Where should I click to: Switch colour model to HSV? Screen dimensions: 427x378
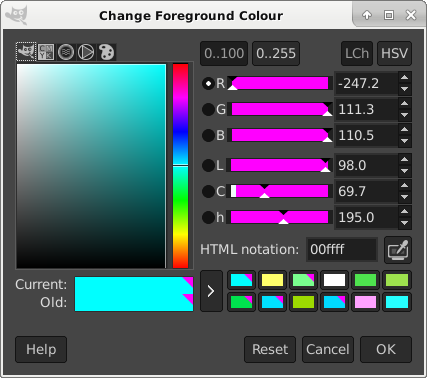click(394, 53)
